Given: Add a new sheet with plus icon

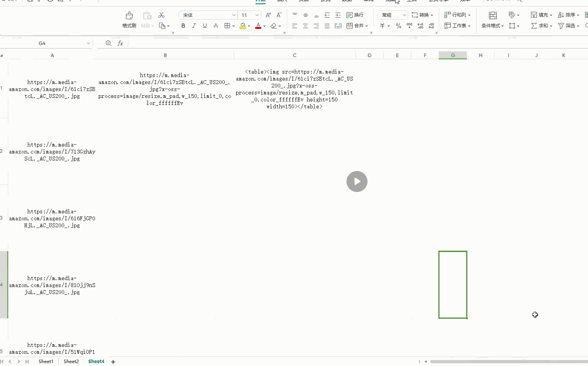Looking at the screenshot, I should [113, 362].
